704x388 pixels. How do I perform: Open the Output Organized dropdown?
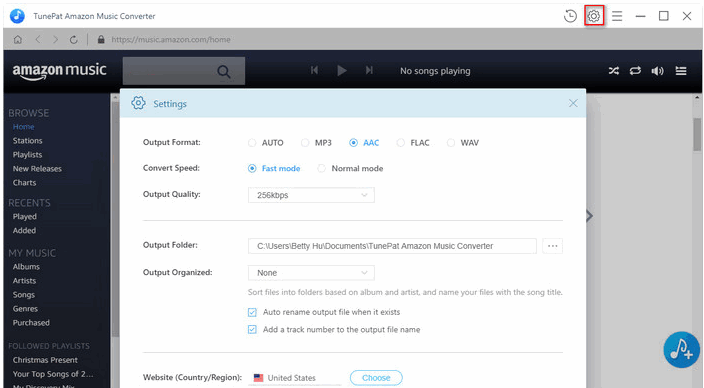tap(311, 273)
